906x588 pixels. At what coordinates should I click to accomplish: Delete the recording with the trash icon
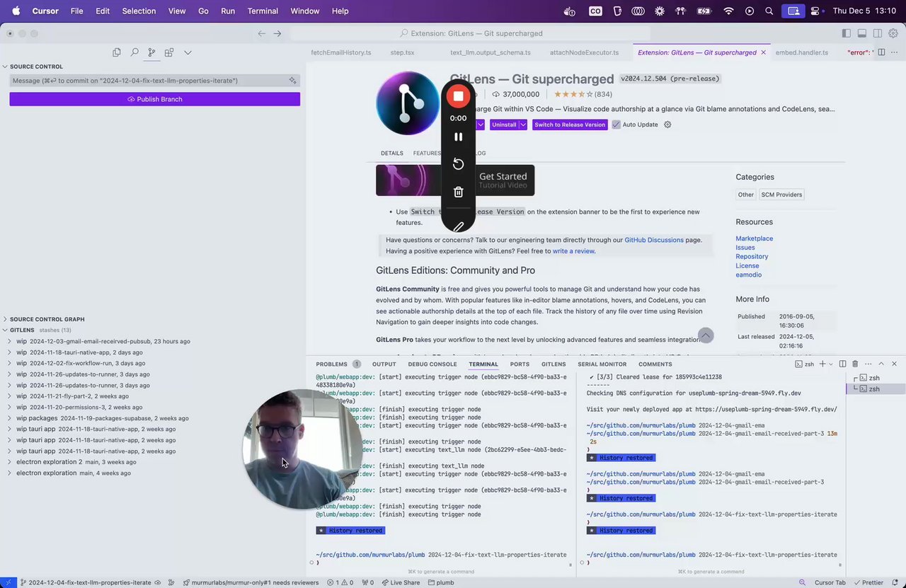[x=458, y=192]
